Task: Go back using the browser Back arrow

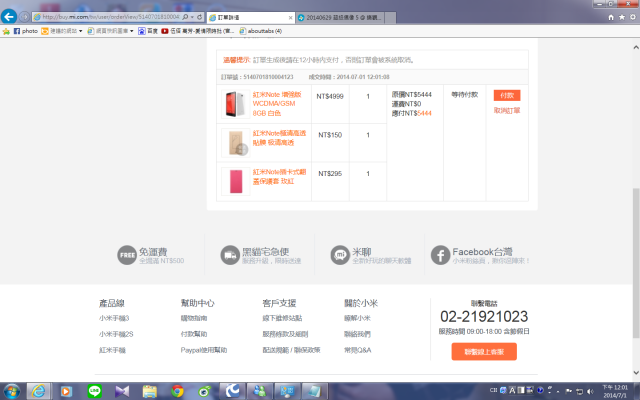Action: coord(9,17)
